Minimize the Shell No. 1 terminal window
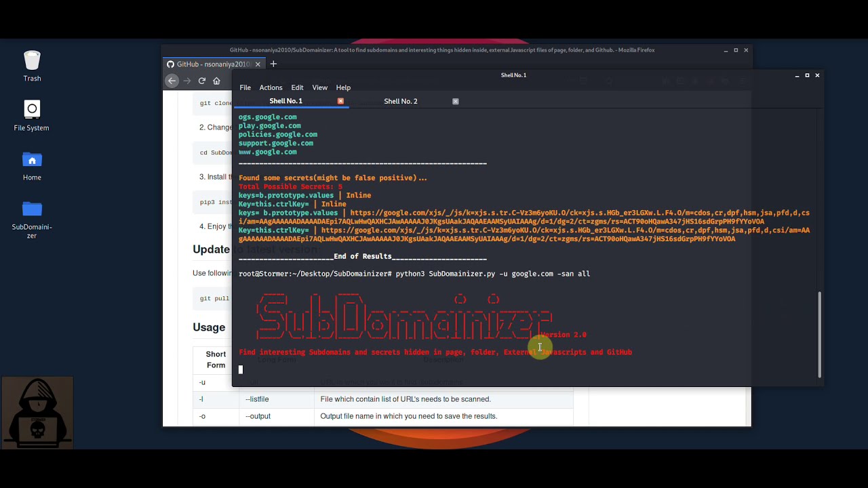Image resolution: width=868 pixels, height=488 pixels. 797,75
